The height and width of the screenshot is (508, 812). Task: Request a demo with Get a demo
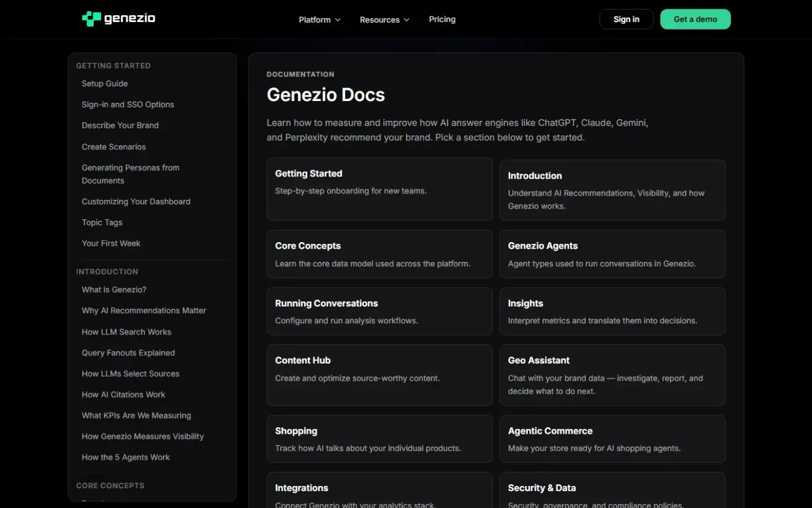pyautogui.click(x=695, y=19)
